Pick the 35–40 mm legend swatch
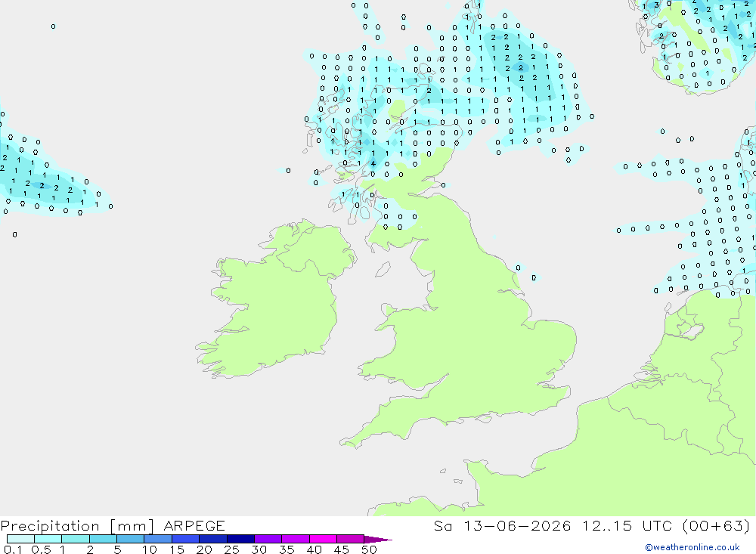756x554 pixels. pyautogui.click(x=296, y=539)
